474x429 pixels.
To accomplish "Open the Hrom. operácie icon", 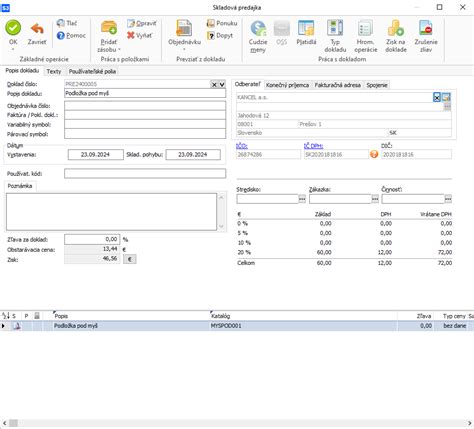I will (365, 28).
